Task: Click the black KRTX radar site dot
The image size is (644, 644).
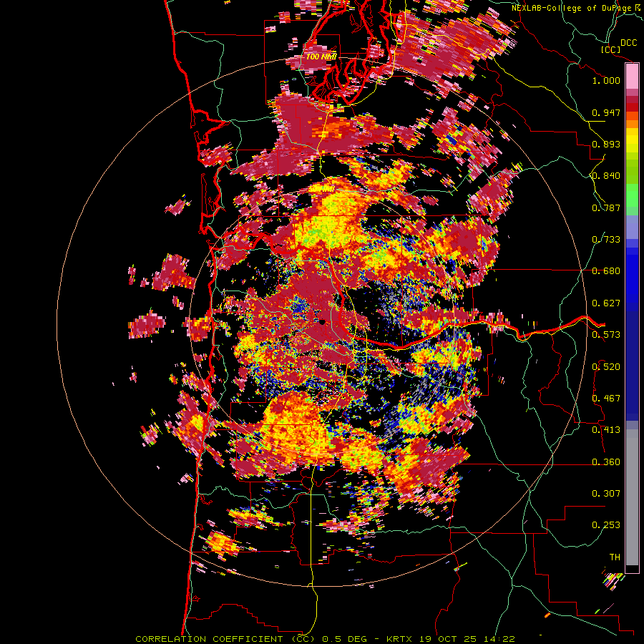Action: point(323,321)
